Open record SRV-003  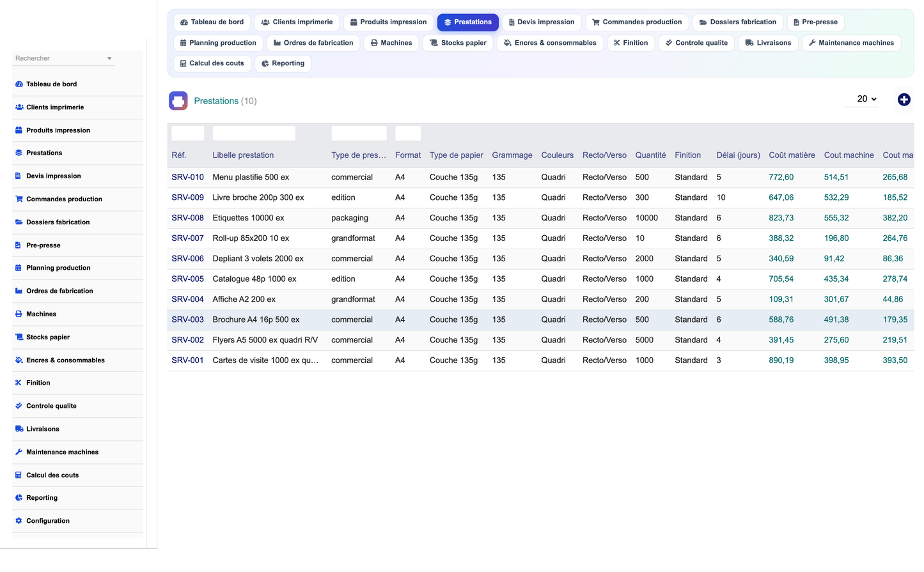click(187, 320)
